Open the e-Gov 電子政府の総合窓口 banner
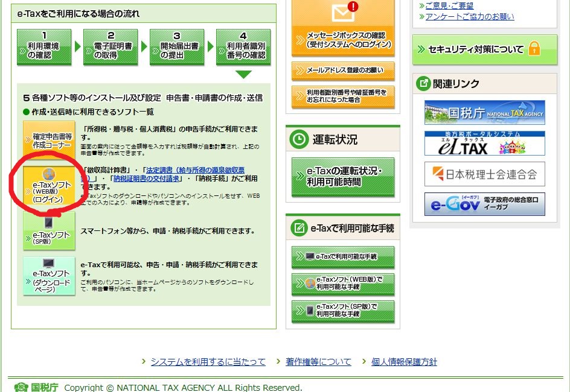The image size is (570, 392). pos(485,204)
